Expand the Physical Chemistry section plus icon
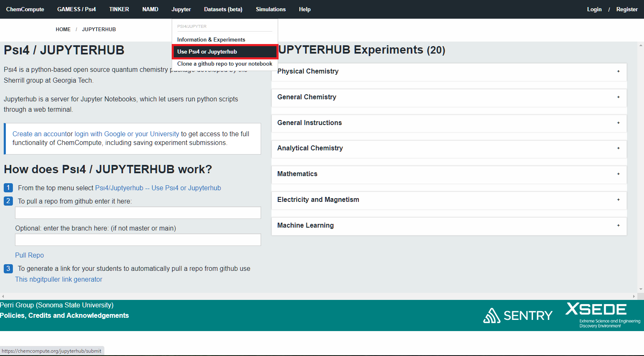This screenshot has width=644, height=356. click(618, 71)
